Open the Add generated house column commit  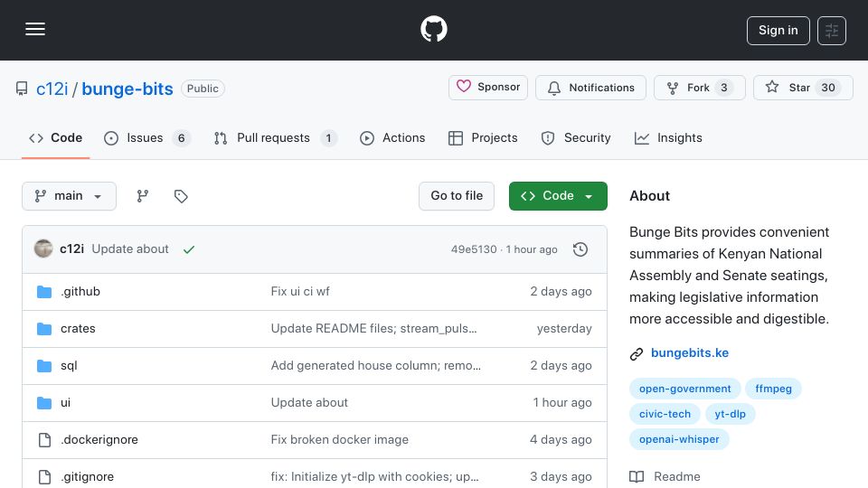[x=376, y=366]
